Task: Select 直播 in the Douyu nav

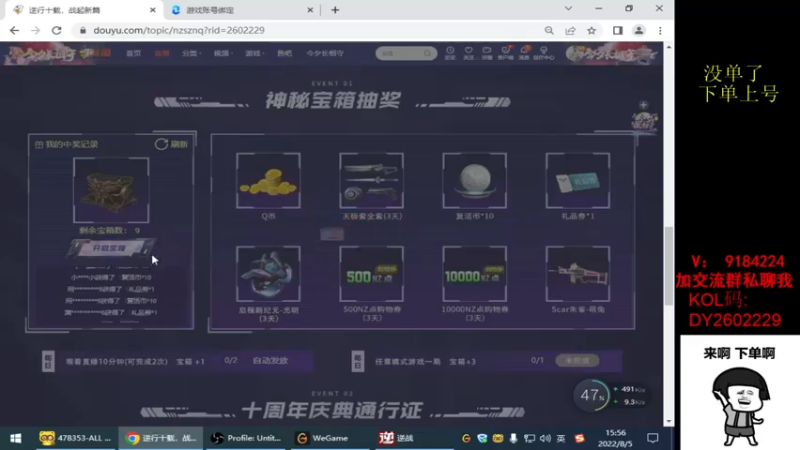Action: [162, 53]
